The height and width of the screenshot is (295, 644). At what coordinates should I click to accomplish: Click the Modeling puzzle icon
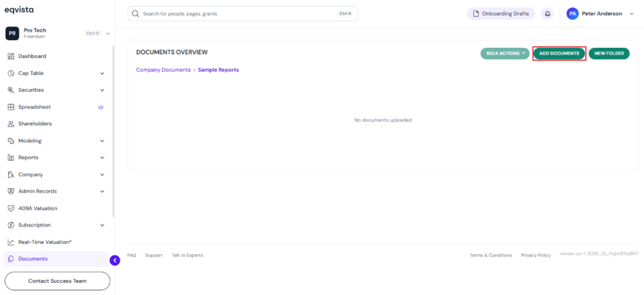[11, 140]
